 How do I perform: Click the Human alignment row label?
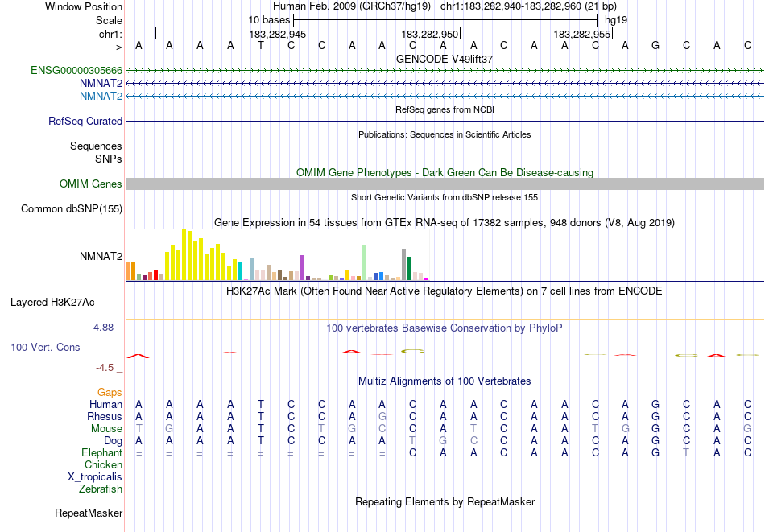pos(105,405)
